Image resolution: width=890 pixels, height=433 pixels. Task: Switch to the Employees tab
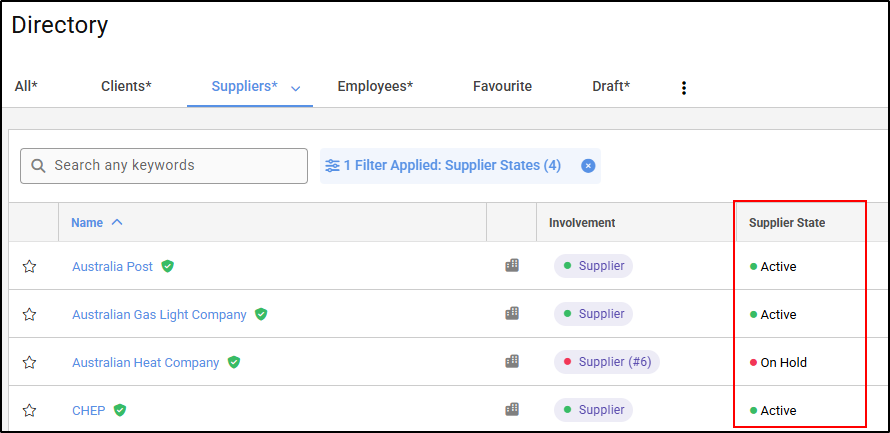click(x=375, y=87)
